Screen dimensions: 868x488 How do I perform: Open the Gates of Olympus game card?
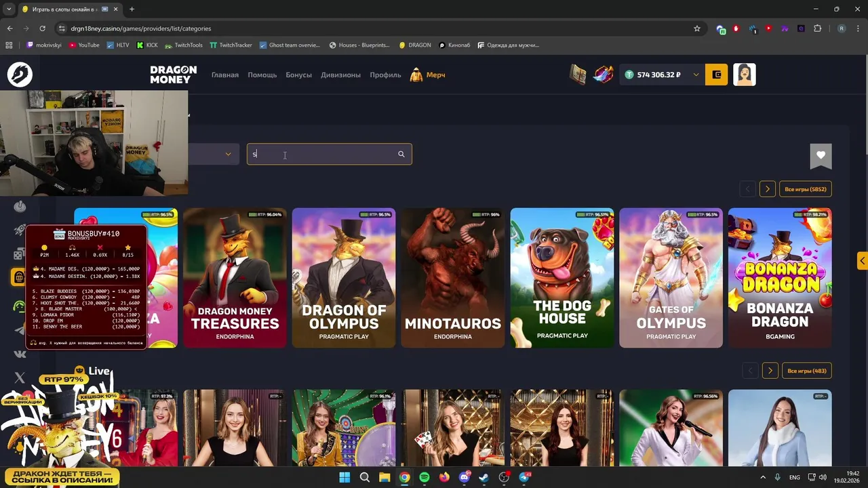[671, 278]
